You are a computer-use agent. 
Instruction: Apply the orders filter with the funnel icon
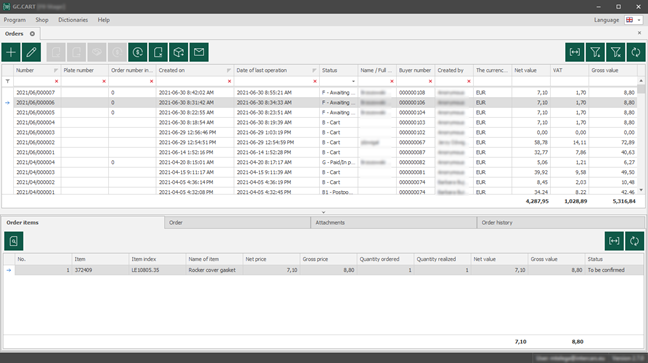point(595,52)
